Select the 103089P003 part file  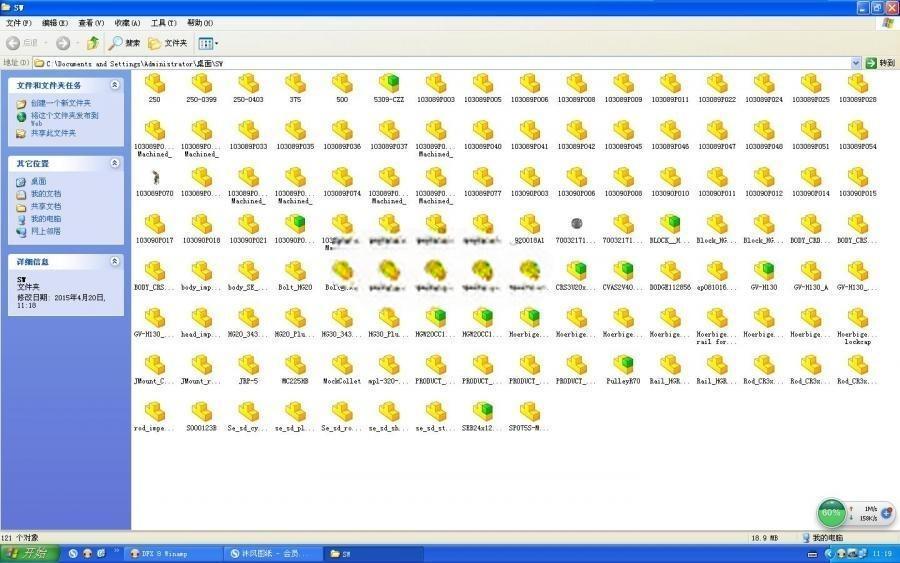pos(436,84)
